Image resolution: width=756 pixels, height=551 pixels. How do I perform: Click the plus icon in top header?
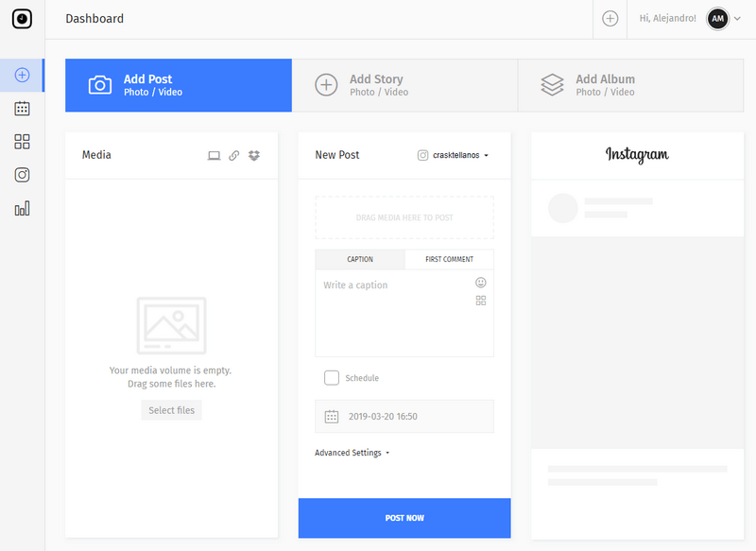610,19
